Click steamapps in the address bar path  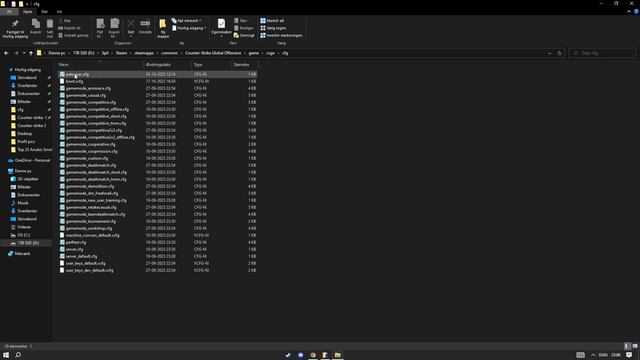[144, 53]
